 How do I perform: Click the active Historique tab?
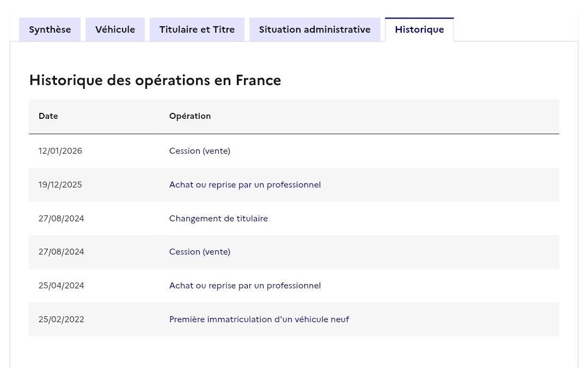coord(419,29)
